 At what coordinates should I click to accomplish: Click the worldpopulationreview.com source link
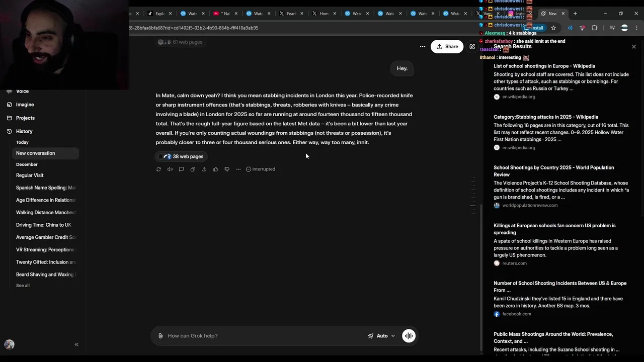529,205
